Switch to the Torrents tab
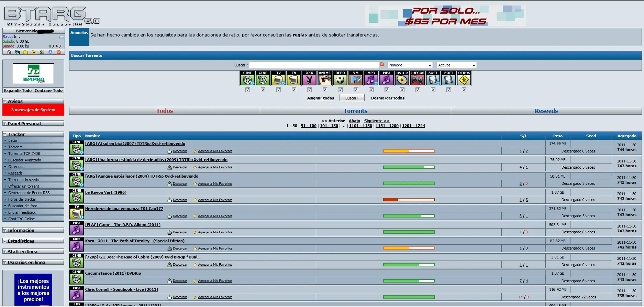Viewport: 644px width, 307px height. coord(355,111)
